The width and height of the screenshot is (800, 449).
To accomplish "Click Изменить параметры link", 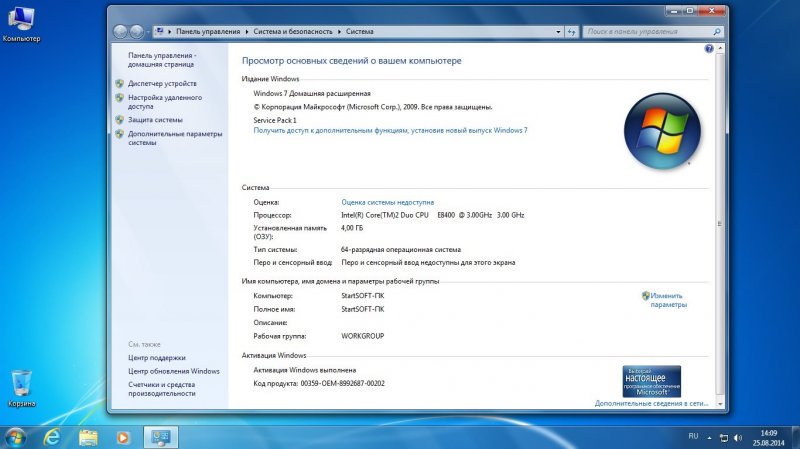I will coord(668,300).
